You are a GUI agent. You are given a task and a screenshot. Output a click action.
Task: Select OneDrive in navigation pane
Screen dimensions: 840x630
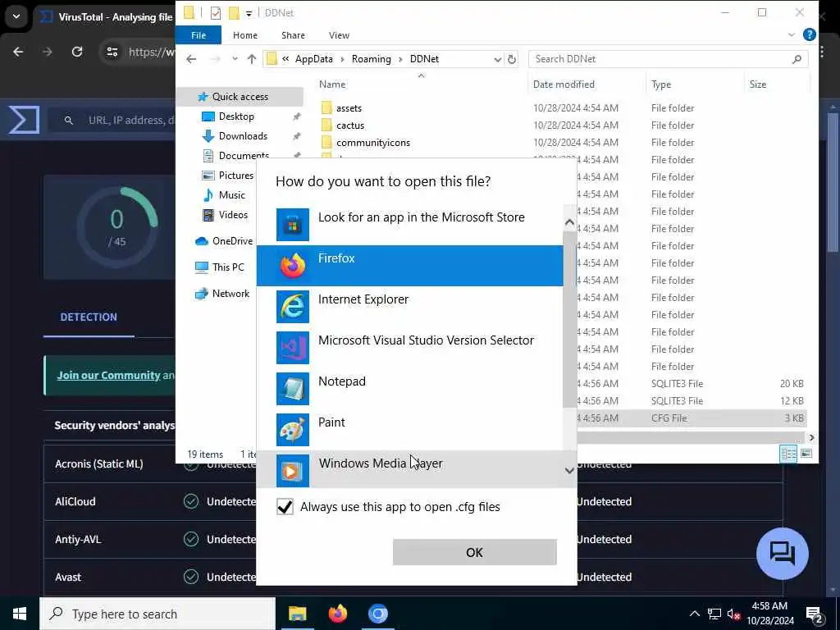[x=232, y=241]
